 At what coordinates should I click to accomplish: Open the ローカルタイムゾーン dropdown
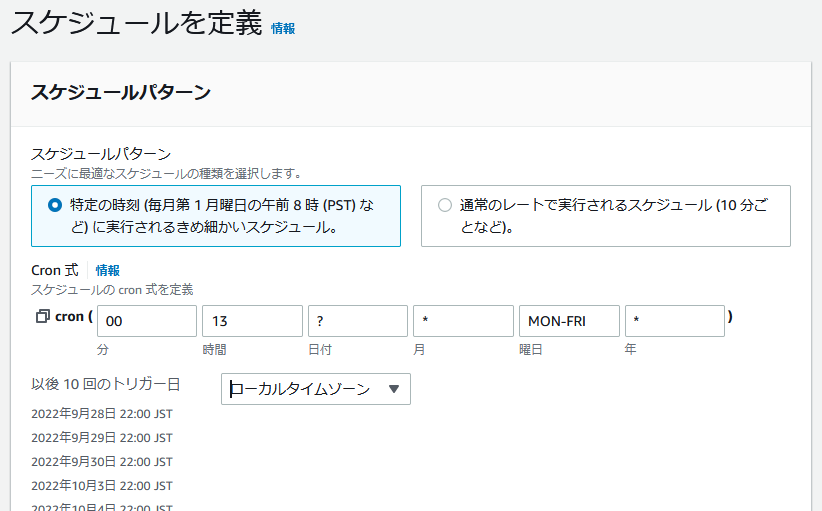coord(315,389)
